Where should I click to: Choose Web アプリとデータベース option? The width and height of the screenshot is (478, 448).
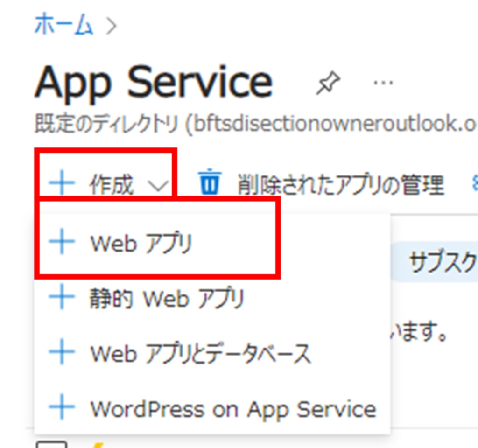pos(212,353)
